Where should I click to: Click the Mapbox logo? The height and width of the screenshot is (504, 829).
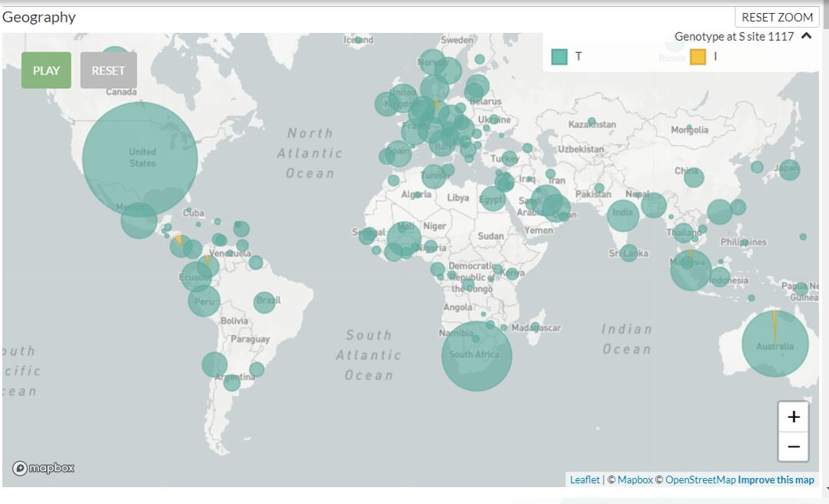pos(43,468)
